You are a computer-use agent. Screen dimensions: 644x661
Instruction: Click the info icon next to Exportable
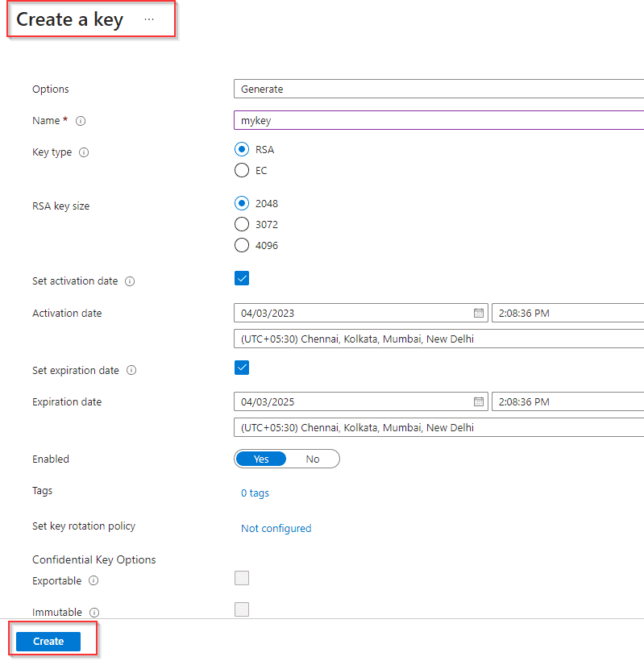click(x=92, y=581)
